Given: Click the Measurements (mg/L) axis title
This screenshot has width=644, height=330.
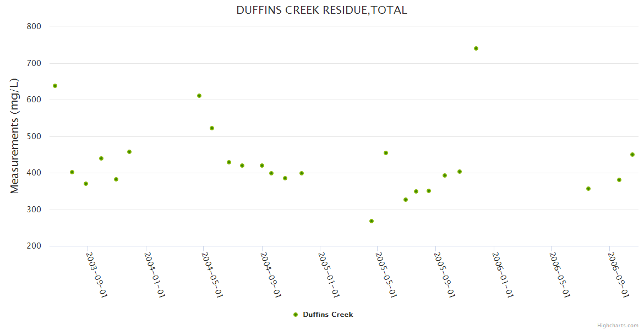Looking at the screenshot, I should [x=15, y=136].
